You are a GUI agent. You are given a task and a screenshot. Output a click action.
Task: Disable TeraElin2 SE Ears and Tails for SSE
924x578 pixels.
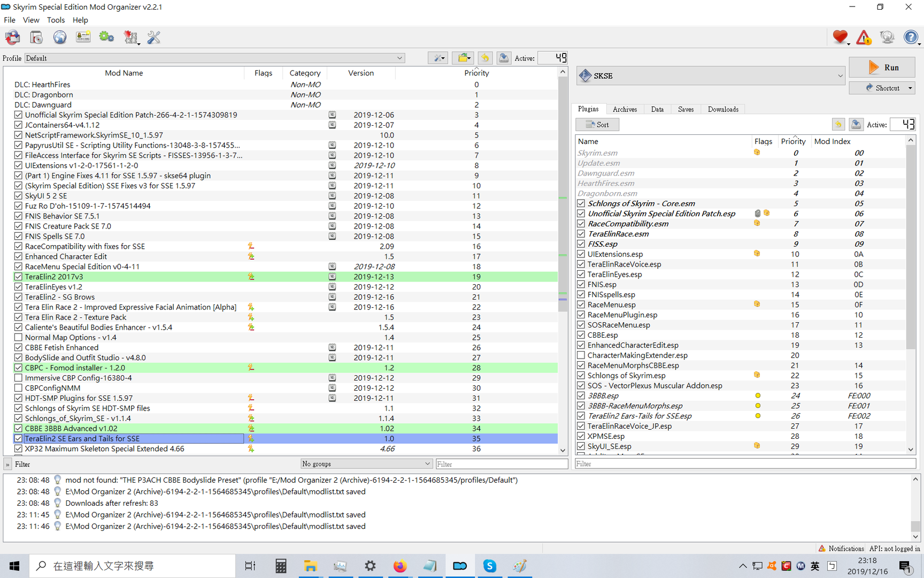click(x=18, y=438)
